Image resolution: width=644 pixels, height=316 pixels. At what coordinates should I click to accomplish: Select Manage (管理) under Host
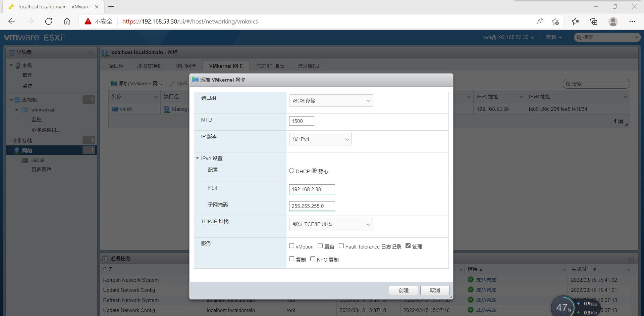pos(27,75)
